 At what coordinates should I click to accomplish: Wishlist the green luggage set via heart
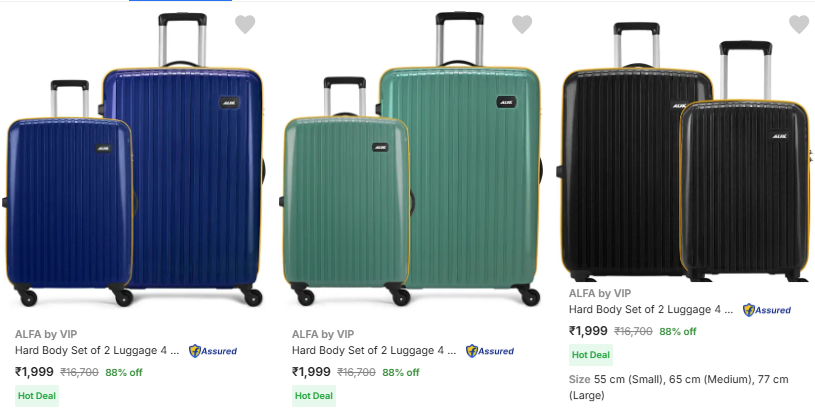(x=522, y=24)
